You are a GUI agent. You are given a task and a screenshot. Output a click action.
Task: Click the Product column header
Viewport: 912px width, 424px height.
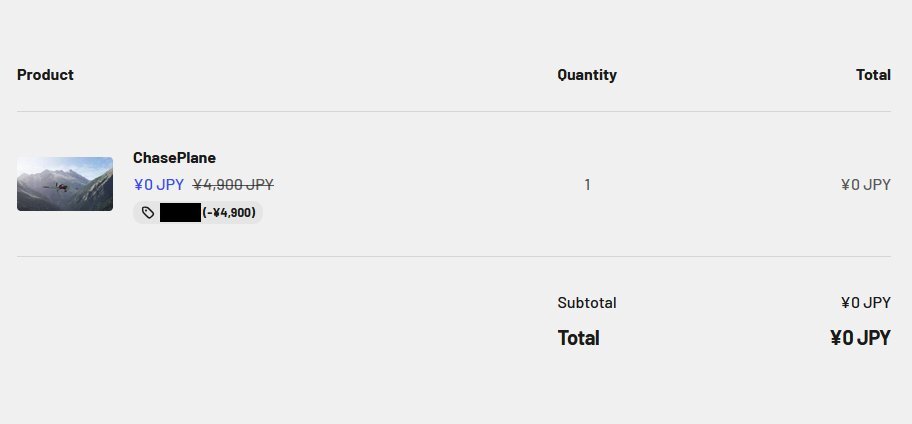(x=45, y=75)
